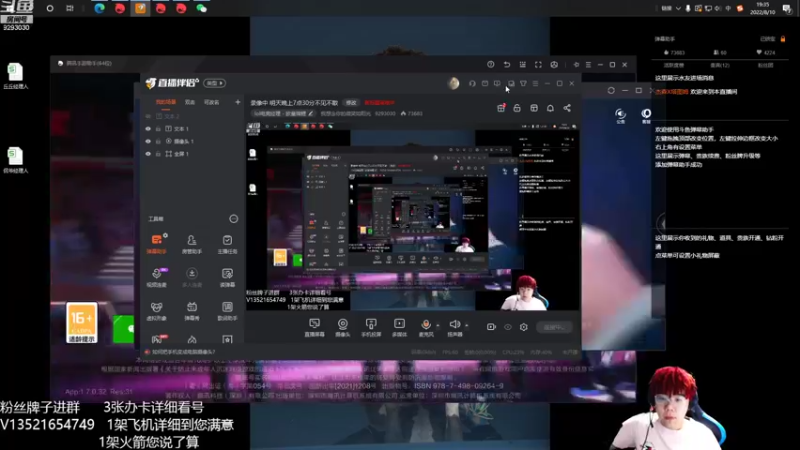
Task: Click the red status link beside 修改
Action: pyautogui.click(x=379, y=103)
